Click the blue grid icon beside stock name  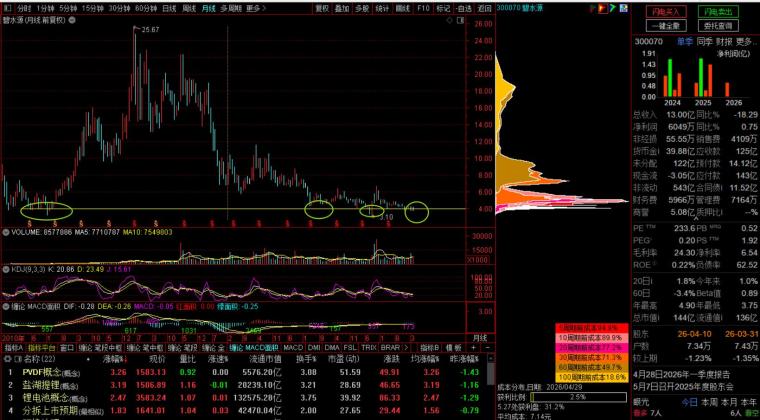point(623,8)
